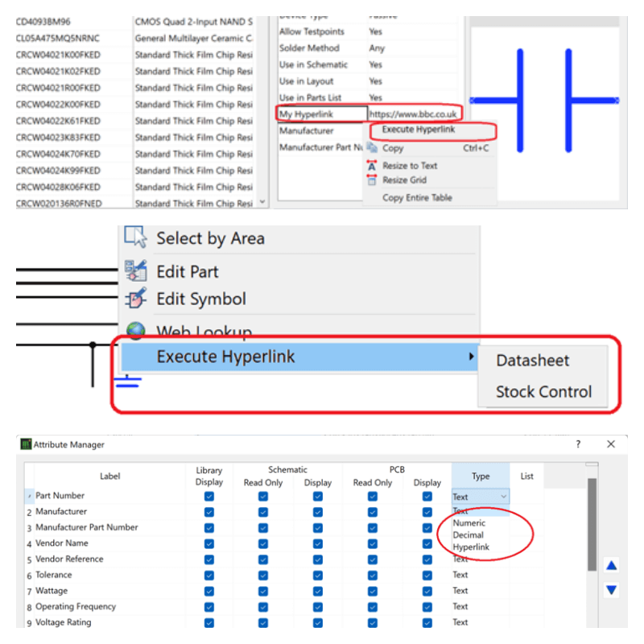Click the Attribute Manager help question mark
Viewport: 644px width, 644px height.
(578, 444)
